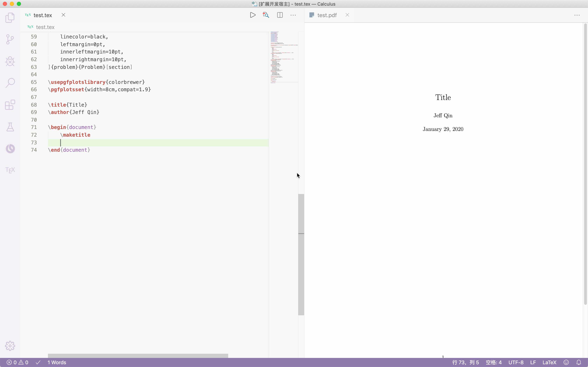Jump in code using the minimap preview

coord(283,58)
